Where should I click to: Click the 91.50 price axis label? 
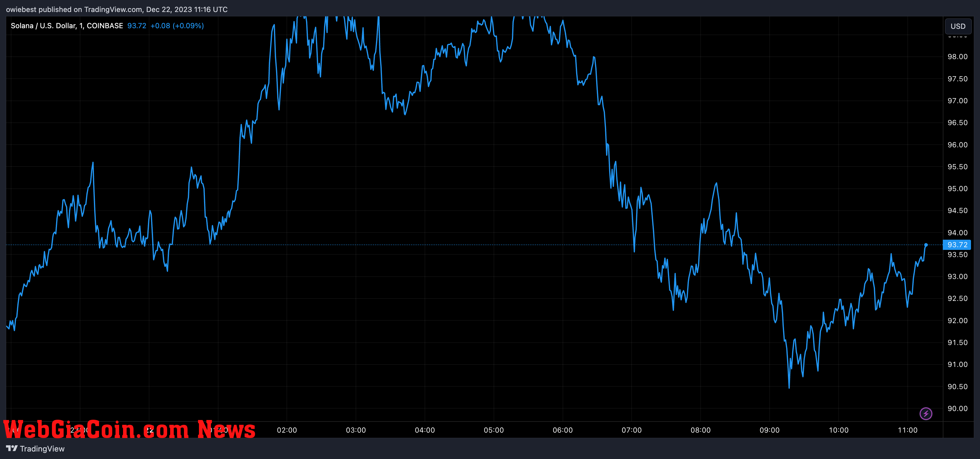point(957,343)
